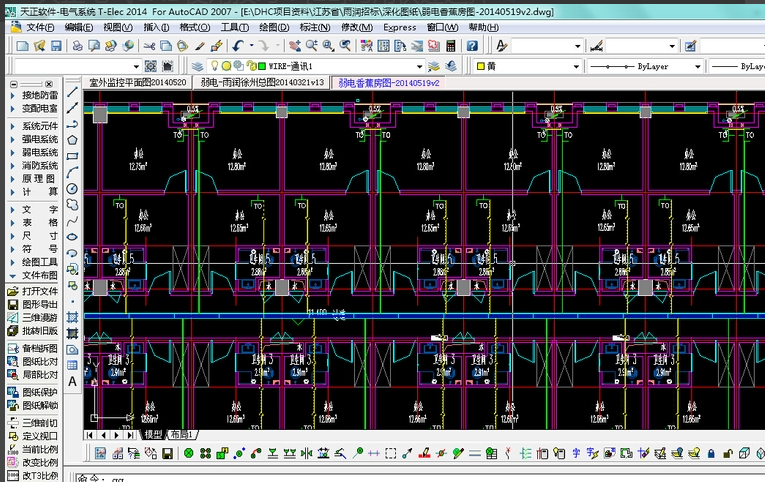The width and height of the screenshot is (765, 482).
Task: Select the Circle draw tool
Action: [x=72, y=188]
